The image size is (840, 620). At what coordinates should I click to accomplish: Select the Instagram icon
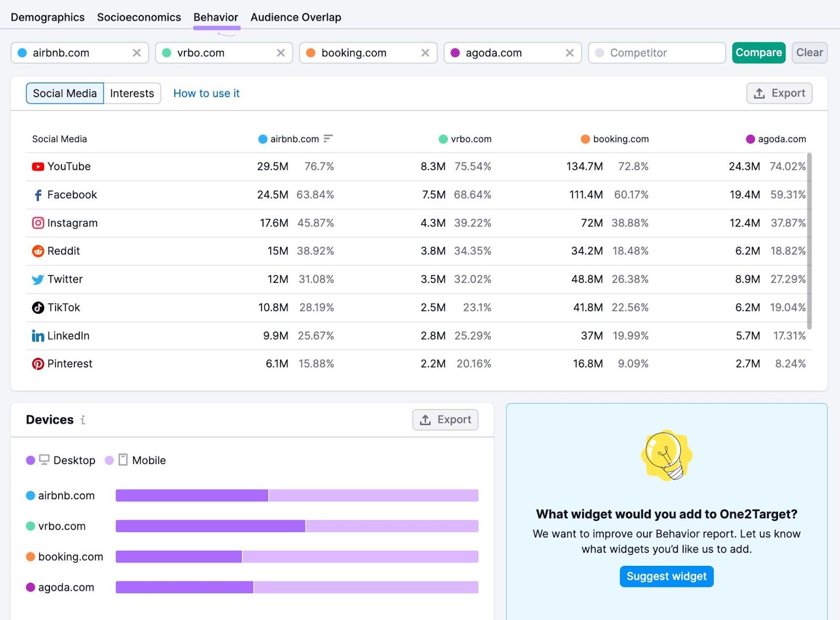(37, 223)
